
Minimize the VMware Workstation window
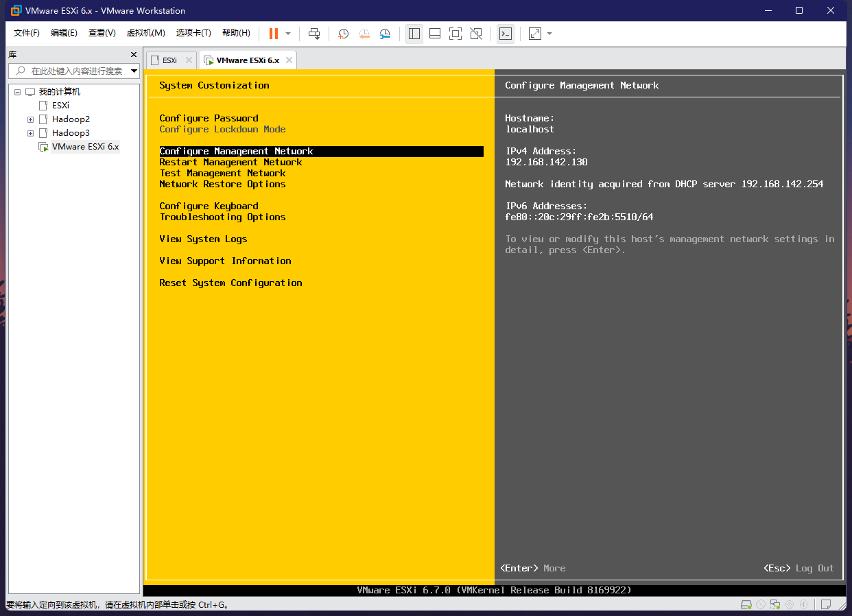click(768, 10)
